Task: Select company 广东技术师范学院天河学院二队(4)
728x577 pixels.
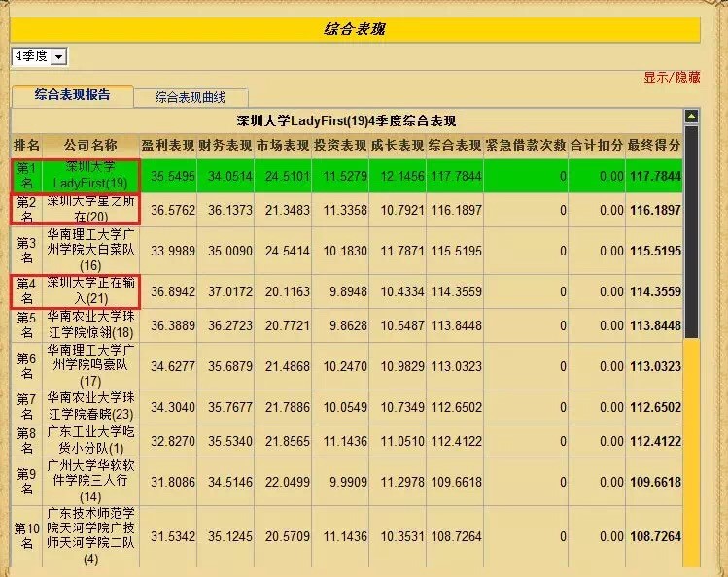Action: 90,536
